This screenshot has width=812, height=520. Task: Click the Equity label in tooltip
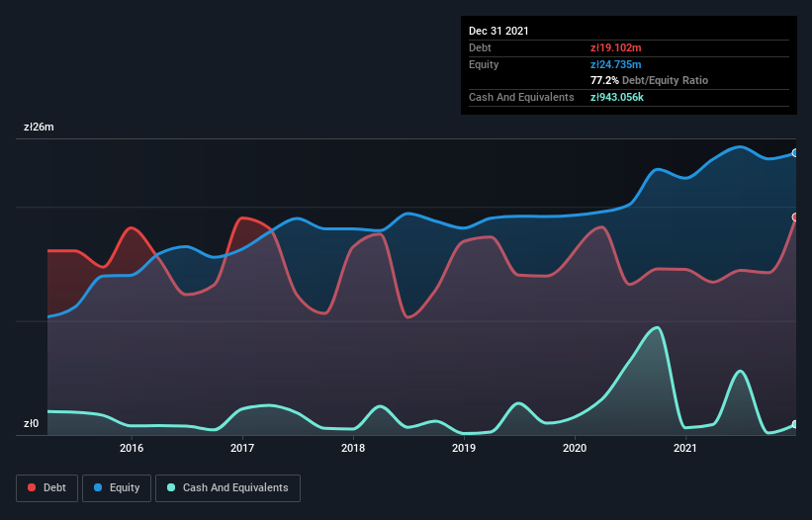484,64
